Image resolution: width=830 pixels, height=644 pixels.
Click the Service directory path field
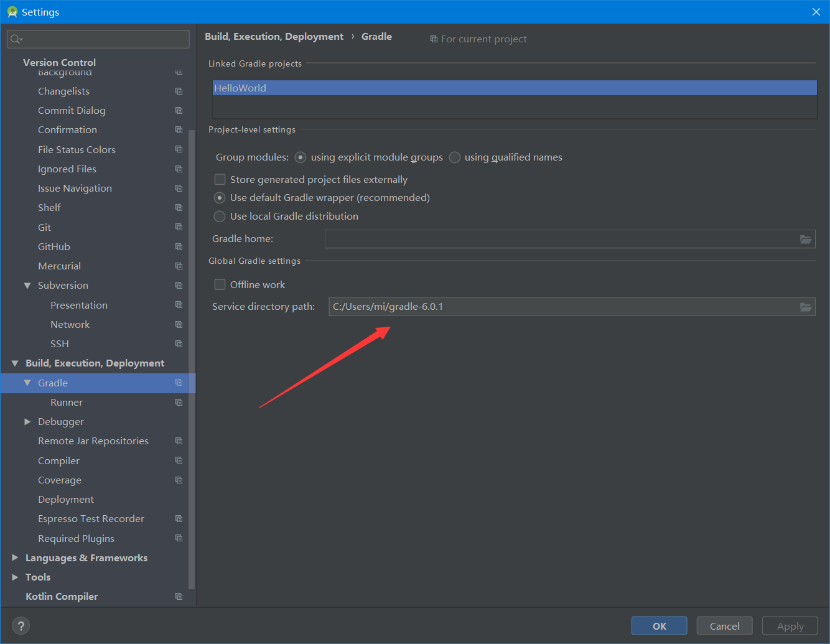click(x=572, y=307)
